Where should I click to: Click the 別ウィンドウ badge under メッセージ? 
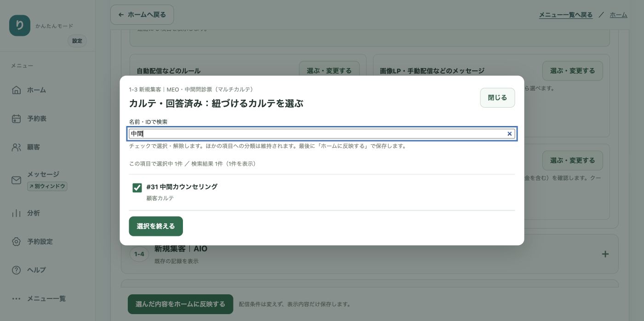click(x=47, y=186)
